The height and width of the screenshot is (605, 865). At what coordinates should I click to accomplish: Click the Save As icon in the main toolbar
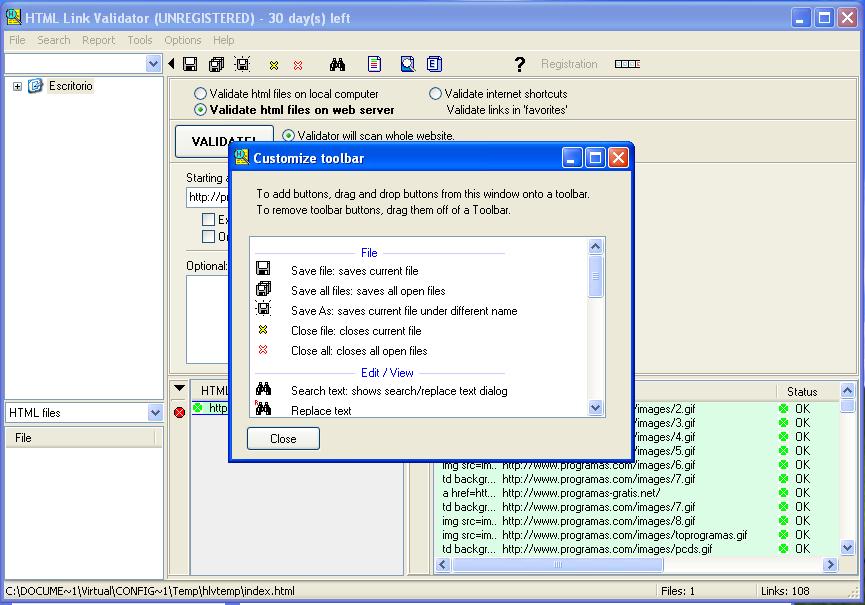pyautogui.click(x=243, y=64)
